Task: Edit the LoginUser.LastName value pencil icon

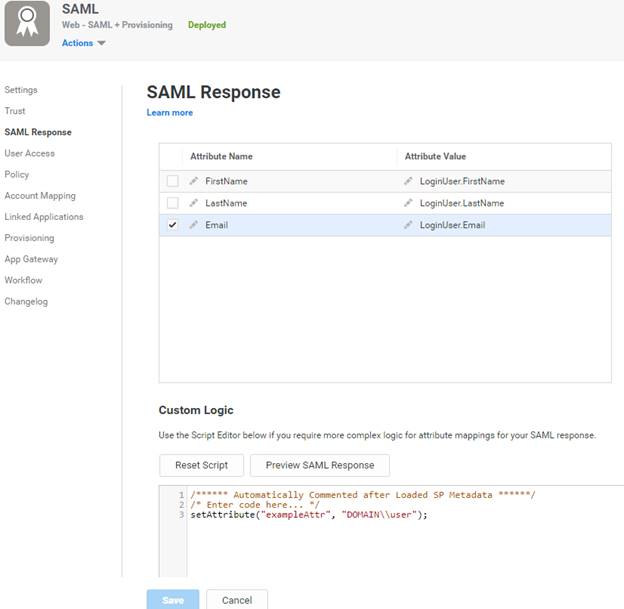Action: (x=408, y=203)
